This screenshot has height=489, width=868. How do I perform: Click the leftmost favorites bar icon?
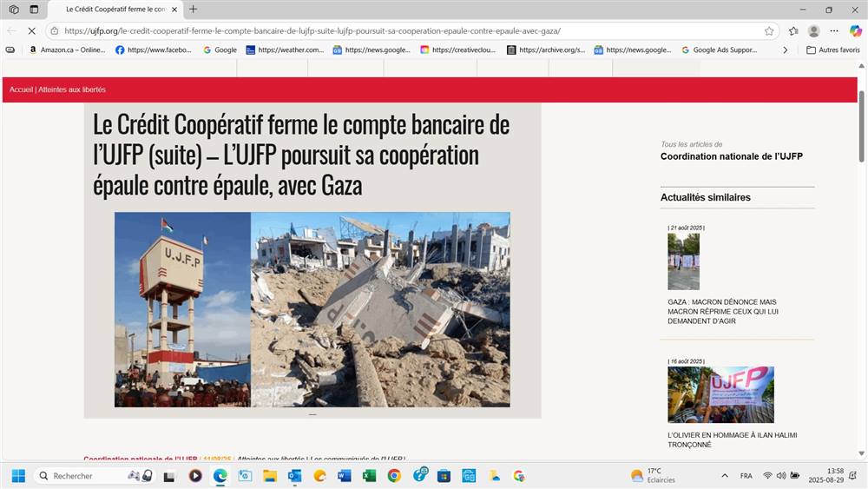click(10, 50)
